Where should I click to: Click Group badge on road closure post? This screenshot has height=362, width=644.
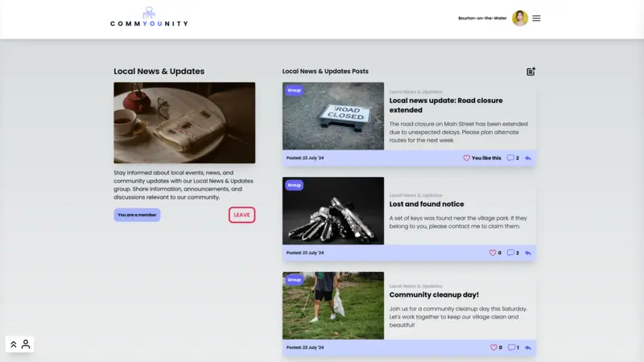coord(294,90)
